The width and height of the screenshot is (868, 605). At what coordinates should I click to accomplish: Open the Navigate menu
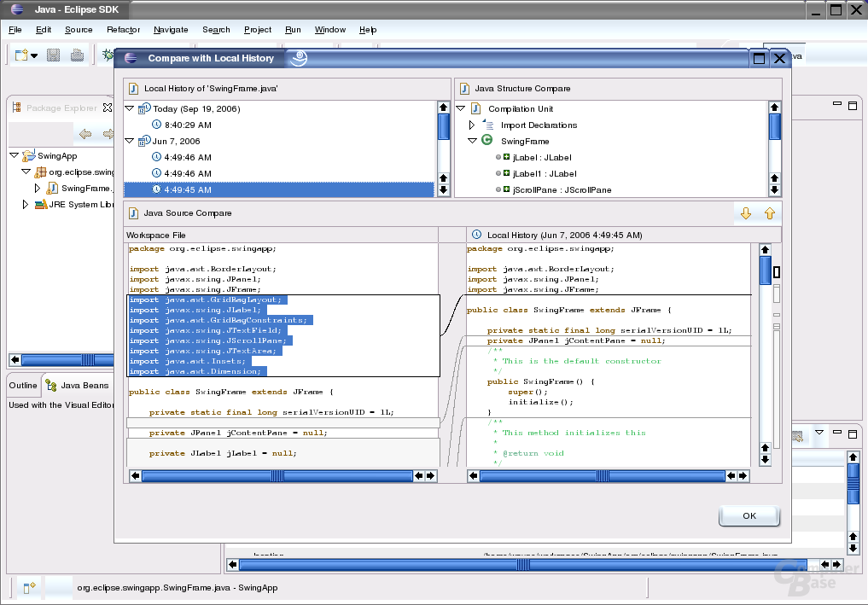171,30
